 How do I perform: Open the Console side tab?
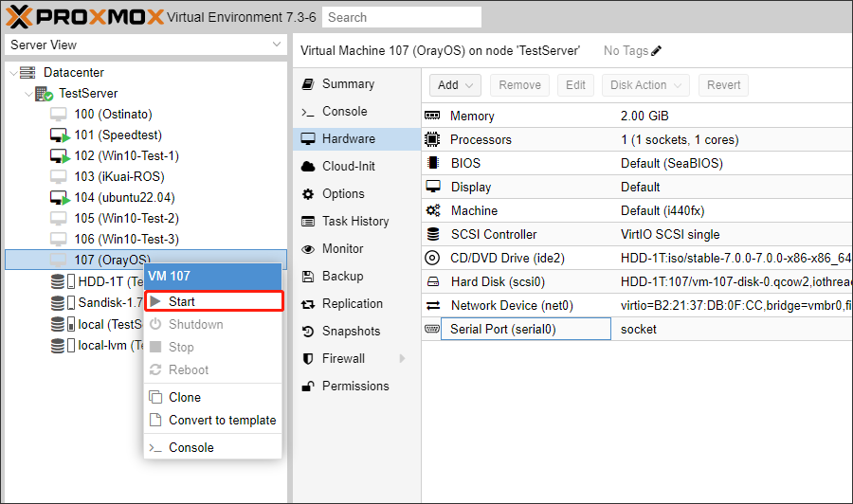point(357,111)
